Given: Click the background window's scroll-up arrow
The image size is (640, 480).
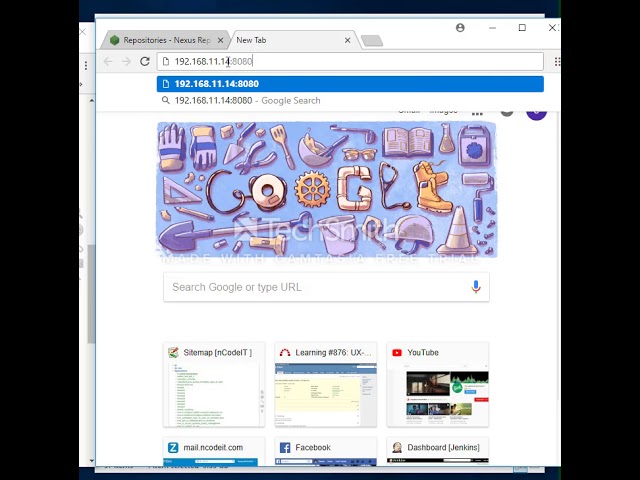Looking at the screenshot, I should [x=91, y=100].
